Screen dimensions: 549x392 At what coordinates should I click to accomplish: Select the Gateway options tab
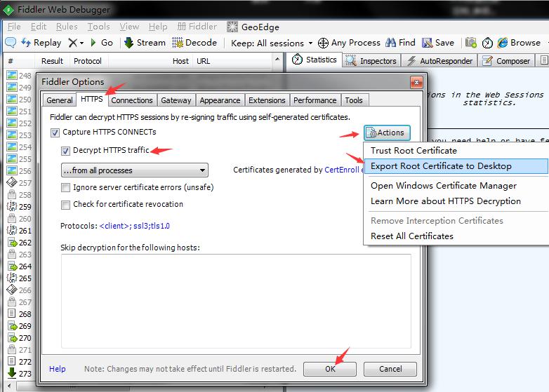(x=176, y=100)
